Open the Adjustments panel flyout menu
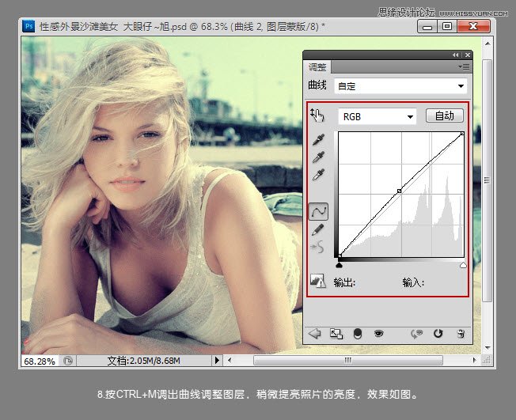Image resolution: width=516 pixels, height=420 pixels. click(464, 66)
